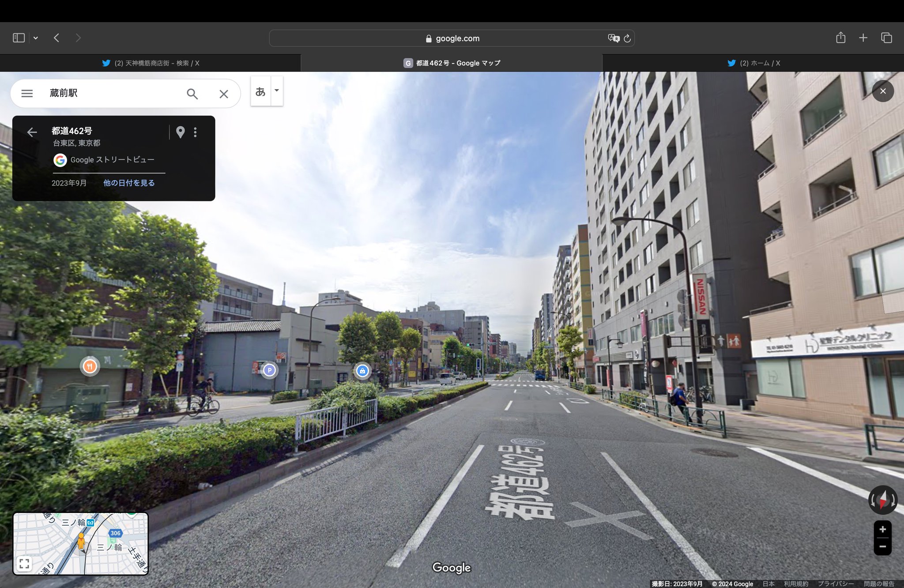Click the magnifier search icon

tap(192, 94)
